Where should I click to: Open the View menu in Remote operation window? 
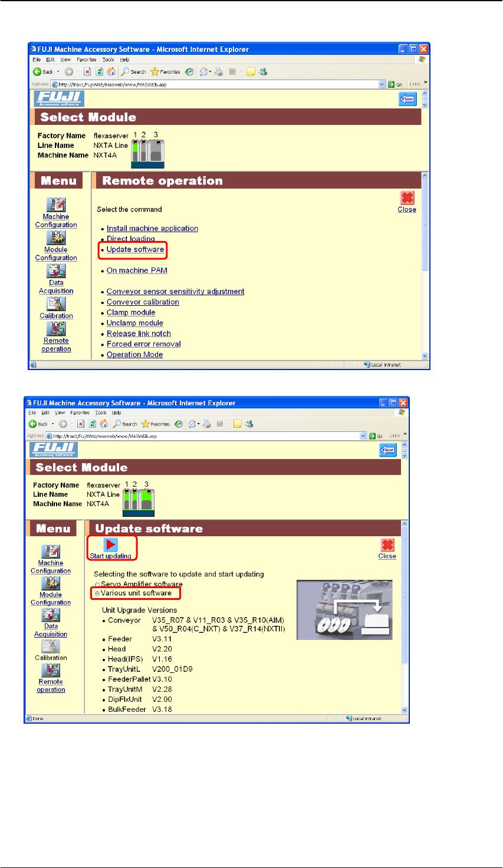pyautogui.click(x=65, y=60)
